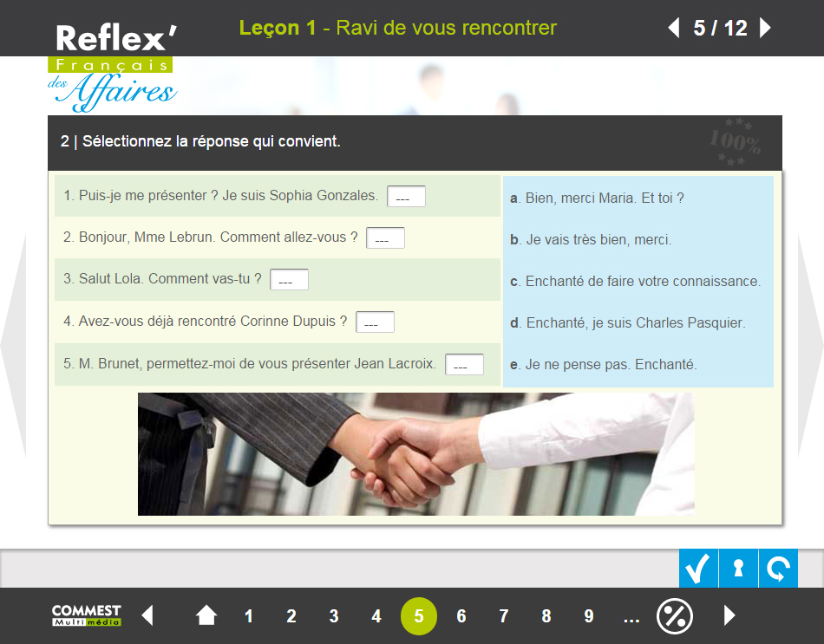Click the right arrow in bottom navigation bar
This screenshot has height=644, width=824.
pos(729,615)
